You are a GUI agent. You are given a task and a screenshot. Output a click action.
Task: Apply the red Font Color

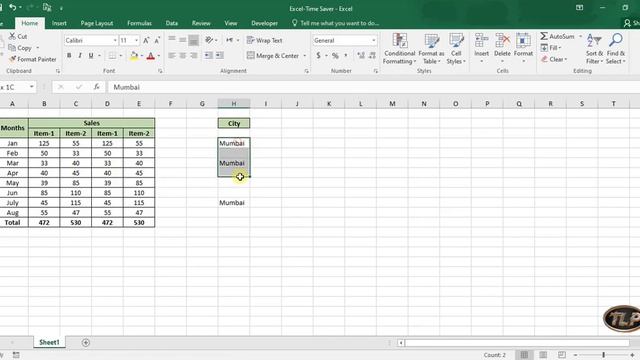click(x=151, y=56)
